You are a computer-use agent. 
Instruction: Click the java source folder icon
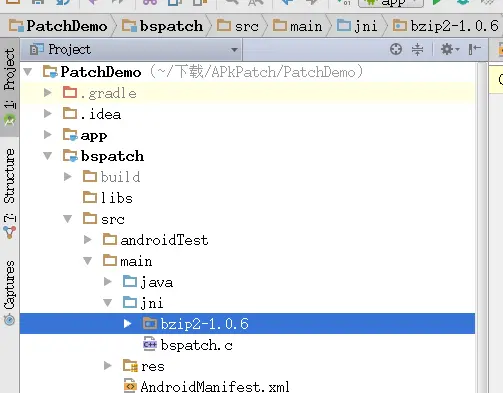pos(130,282)
